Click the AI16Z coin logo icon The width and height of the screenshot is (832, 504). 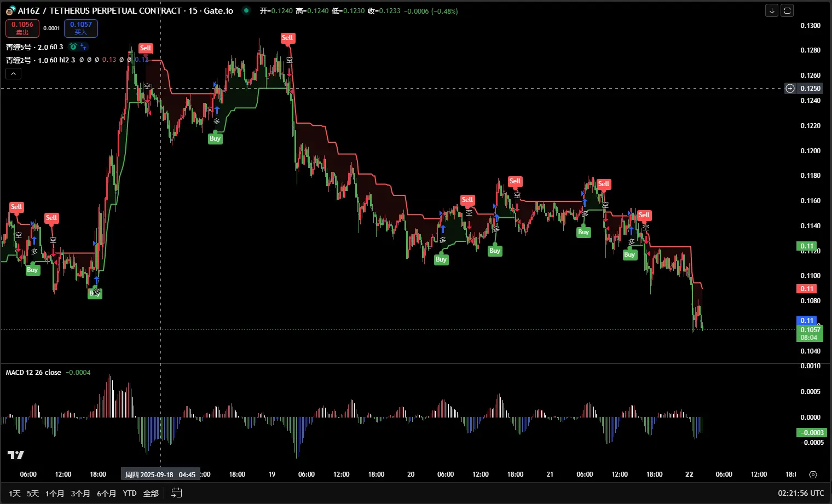pos(10,10)
